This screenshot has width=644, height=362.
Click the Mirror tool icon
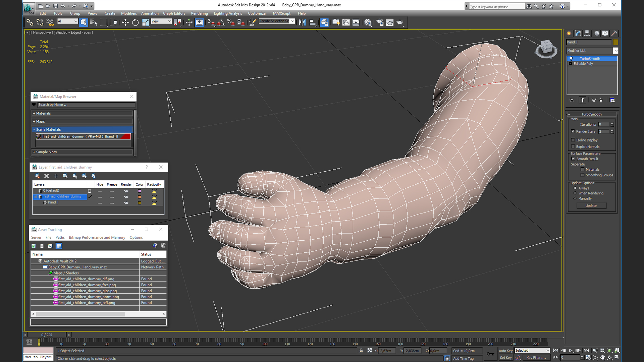point(302,22)
